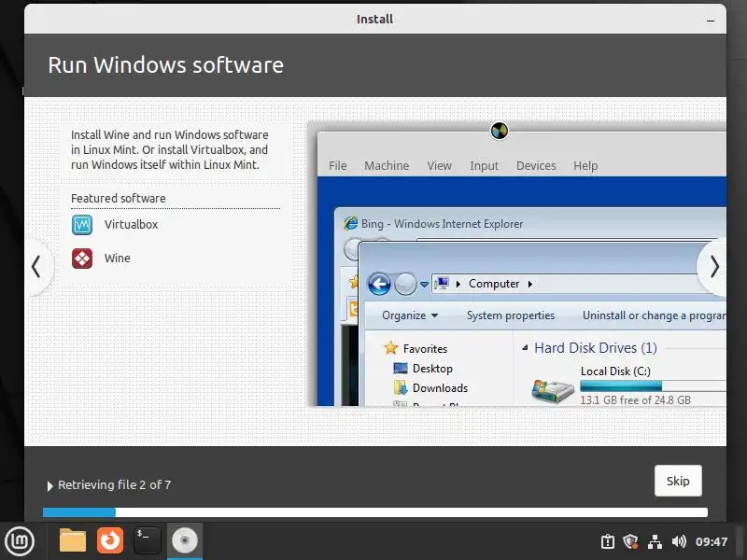747x560 pixels.
Task: Click the Featured software heading
Action: point(119,198)
